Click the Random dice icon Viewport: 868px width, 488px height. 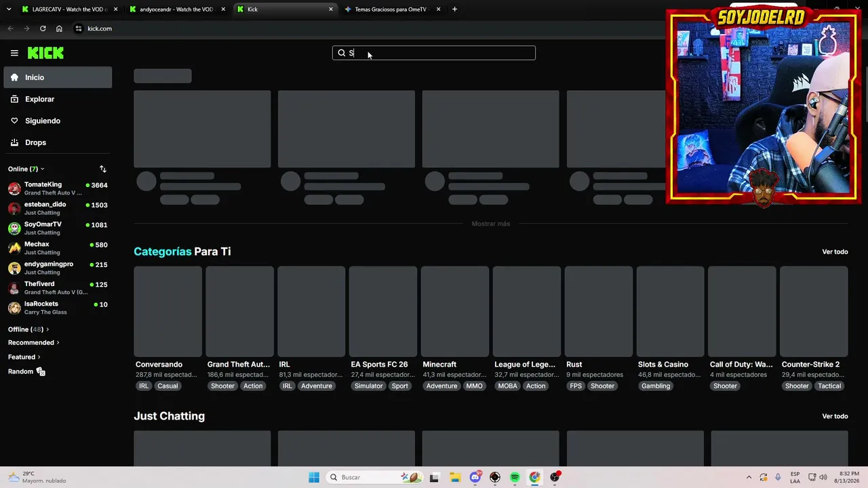tap(41, 371)
